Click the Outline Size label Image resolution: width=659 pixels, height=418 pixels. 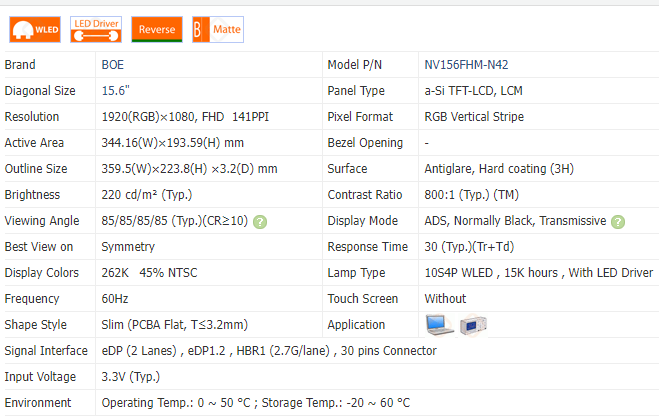(x=36, y=169)
